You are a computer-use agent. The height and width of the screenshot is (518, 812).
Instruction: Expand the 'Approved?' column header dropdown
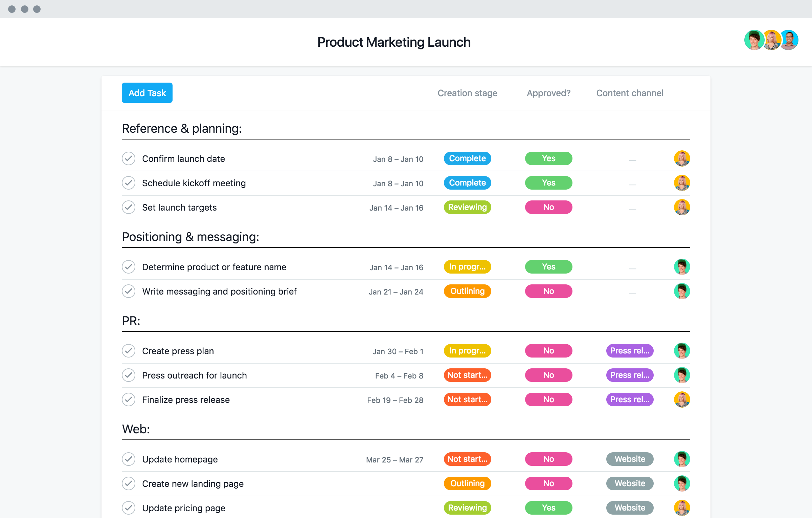point(549,93)
